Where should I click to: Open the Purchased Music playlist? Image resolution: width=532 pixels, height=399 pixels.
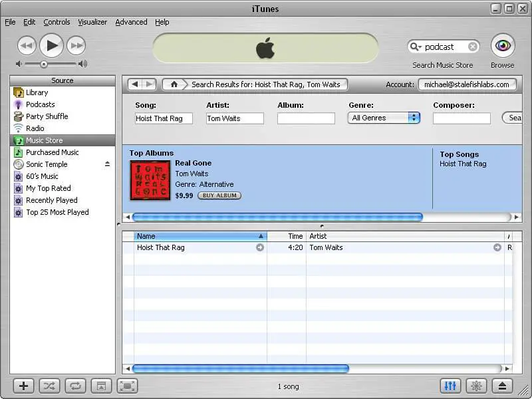point(63,152)
